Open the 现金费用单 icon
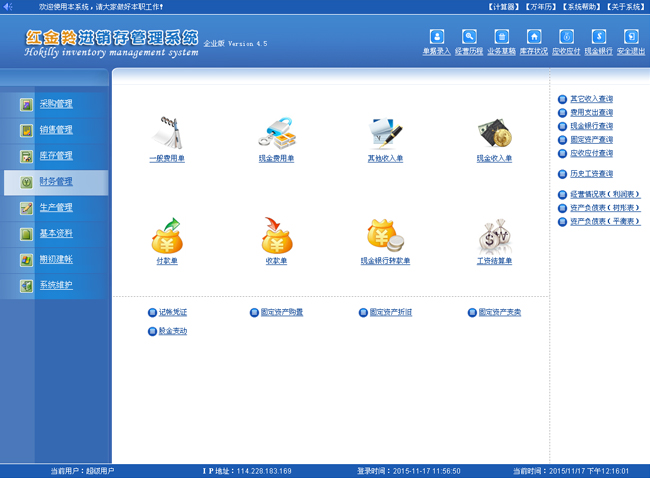 point(276,134)
